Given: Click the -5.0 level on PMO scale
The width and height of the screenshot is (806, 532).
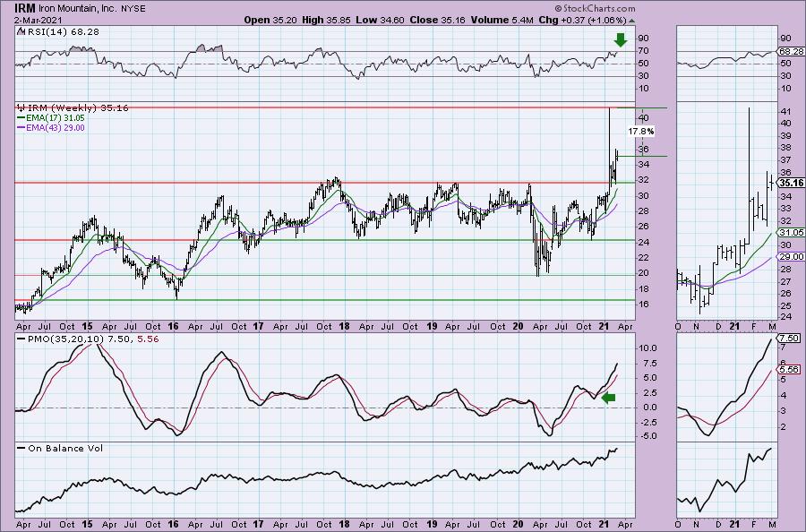Looking at the screenshot, I should click(647, 436).
